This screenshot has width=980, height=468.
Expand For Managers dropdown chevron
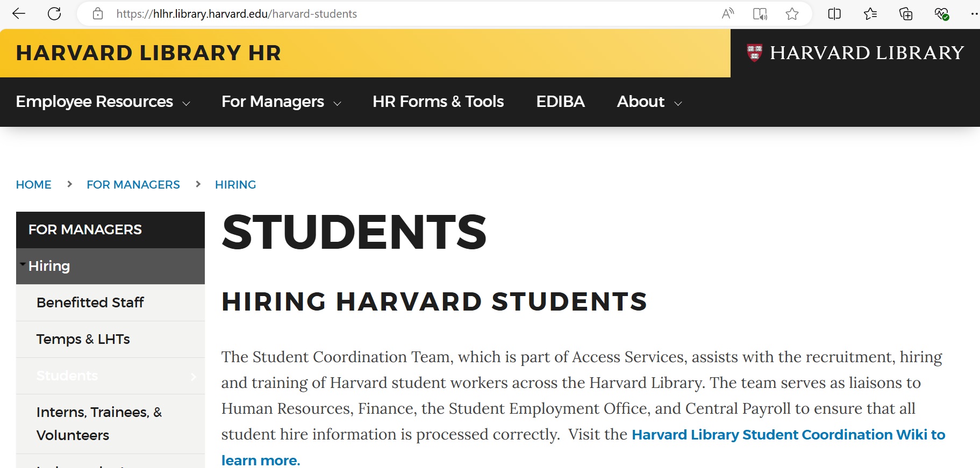337,103
